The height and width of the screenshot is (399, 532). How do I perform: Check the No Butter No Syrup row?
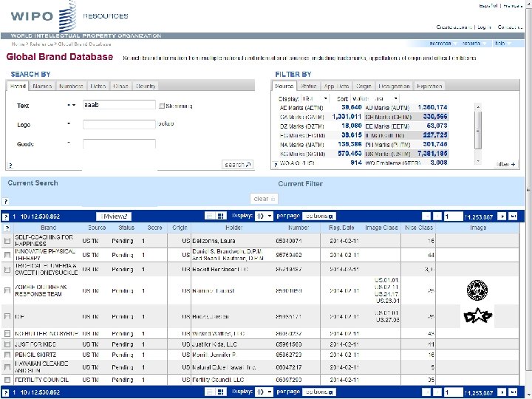[7, 333]
